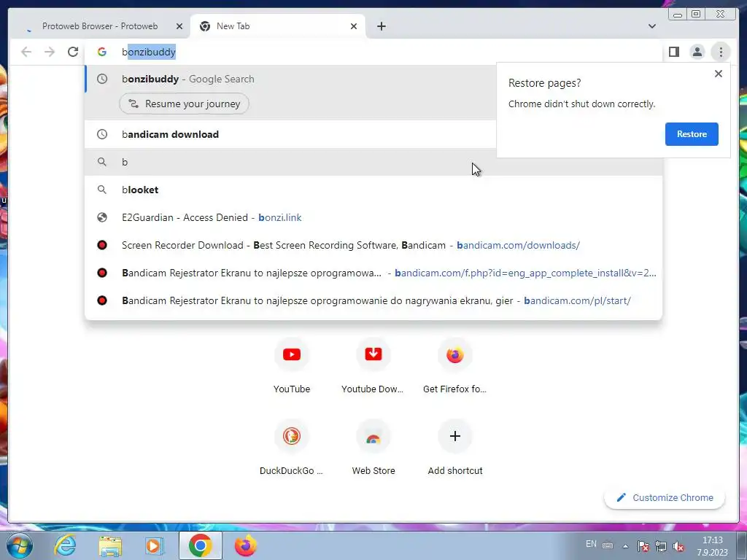Open the on-screen keyboard tray icon
The image size is (747, 560).
[x=608, y=545]
